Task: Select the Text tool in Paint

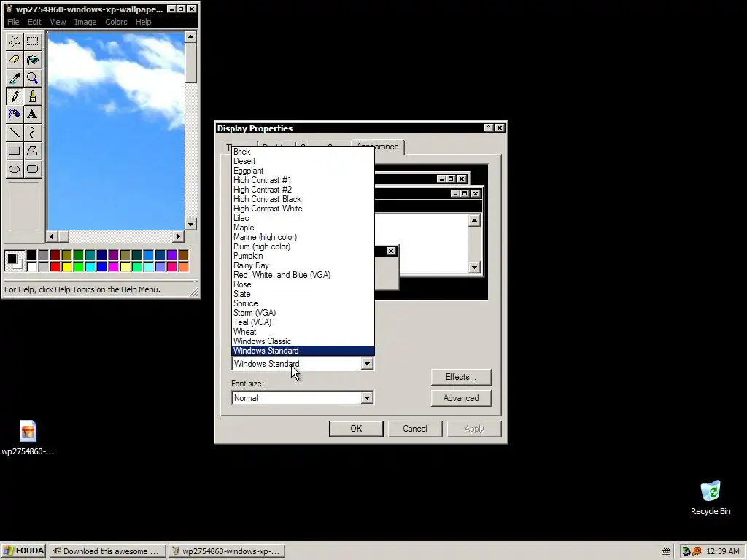Action: [32, 114]
